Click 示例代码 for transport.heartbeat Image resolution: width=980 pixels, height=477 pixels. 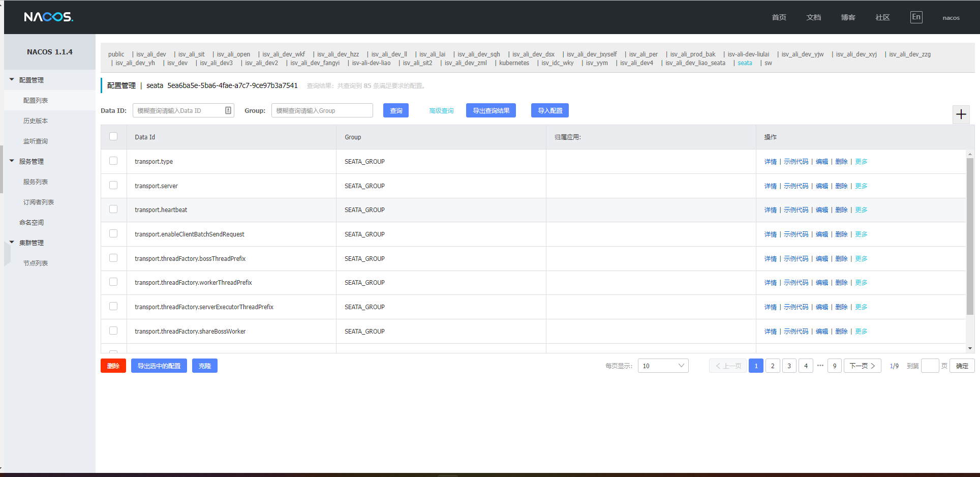(796, 210)
